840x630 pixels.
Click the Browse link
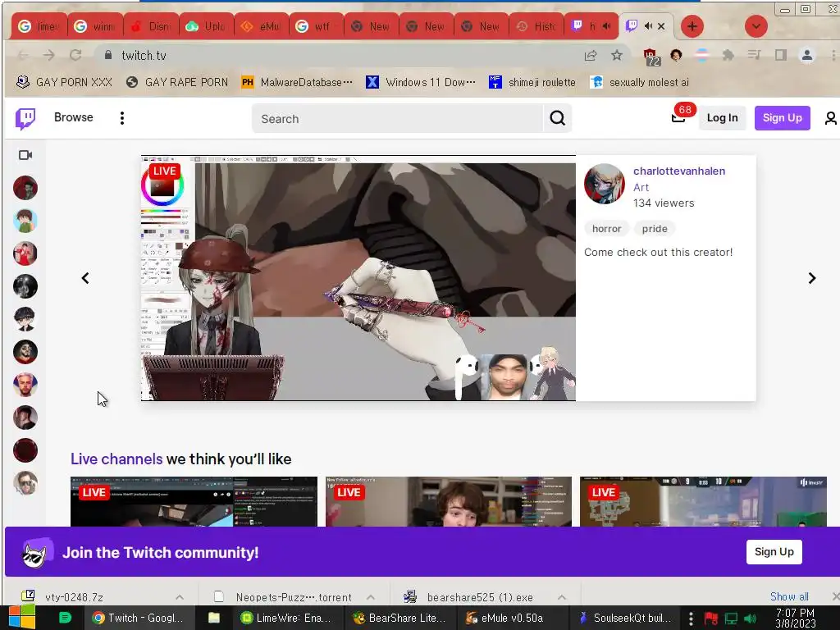pyautogui.click(x=73, y=117)
